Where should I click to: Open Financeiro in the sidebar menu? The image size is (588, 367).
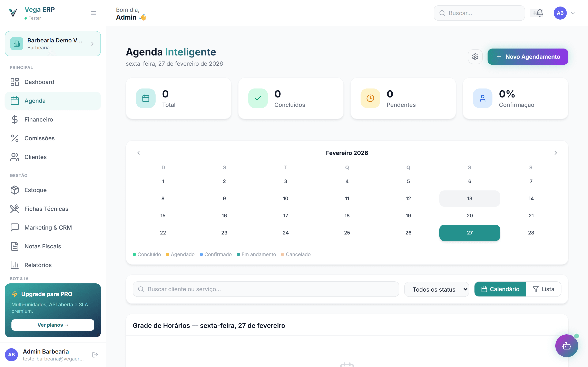click(38, 119)
